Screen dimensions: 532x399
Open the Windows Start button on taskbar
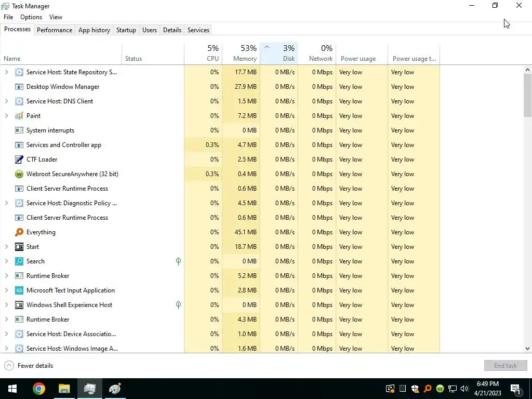(12, 389)
